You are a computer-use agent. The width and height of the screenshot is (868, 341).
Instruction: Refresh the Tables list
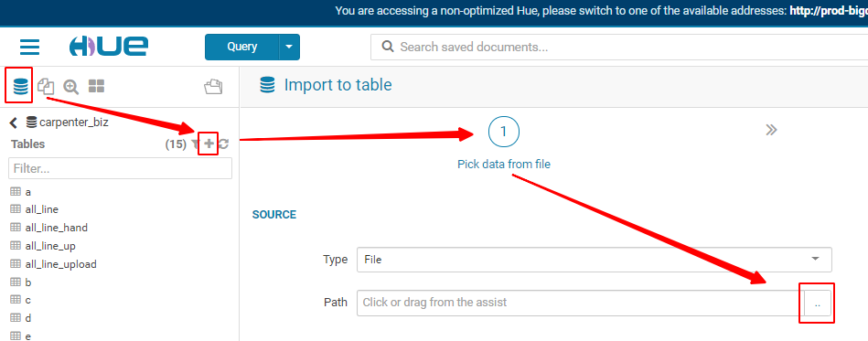(223, 144)
